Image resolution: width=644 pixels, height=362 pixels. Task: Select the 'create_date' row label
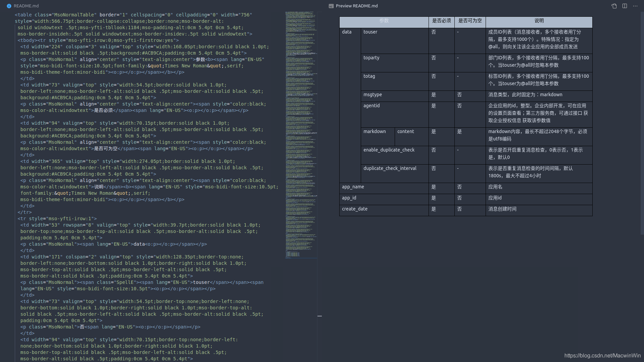(x=384, y=210)
